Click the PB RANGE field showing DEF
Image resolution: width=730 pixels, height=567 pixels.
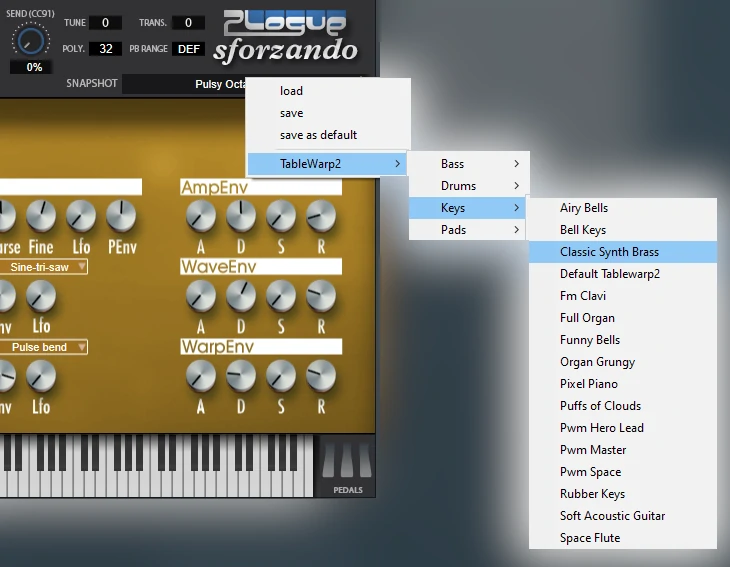(188, 49)
